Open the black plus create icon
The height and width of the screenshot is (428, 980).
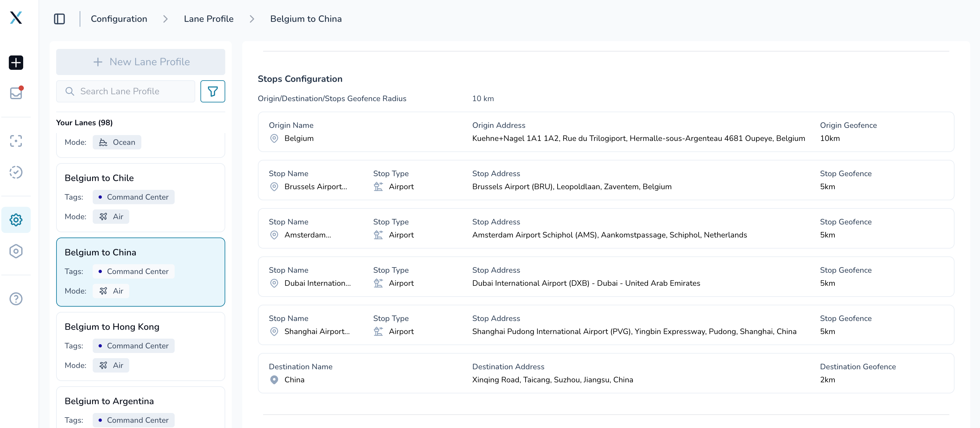16,62
